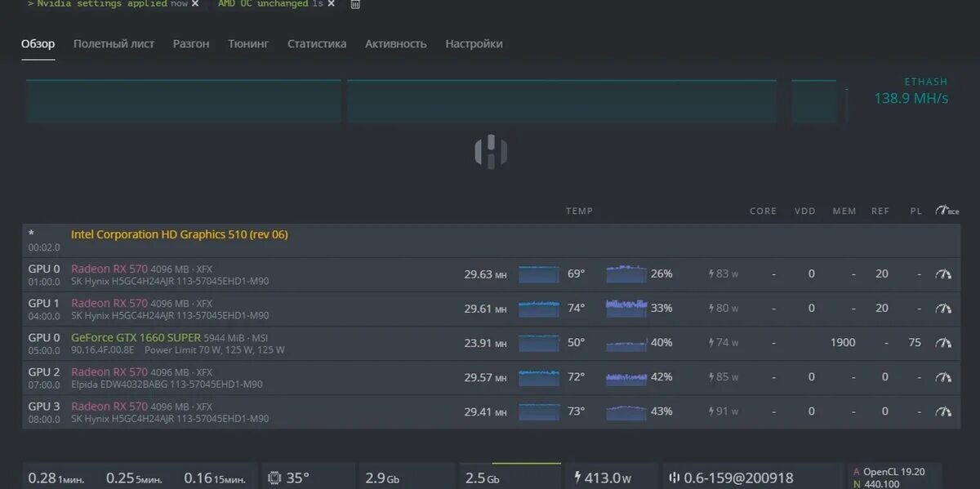Open hashrate sparkline next to 29.57 мн
980x489 pixels.
[x=538, y=377]
